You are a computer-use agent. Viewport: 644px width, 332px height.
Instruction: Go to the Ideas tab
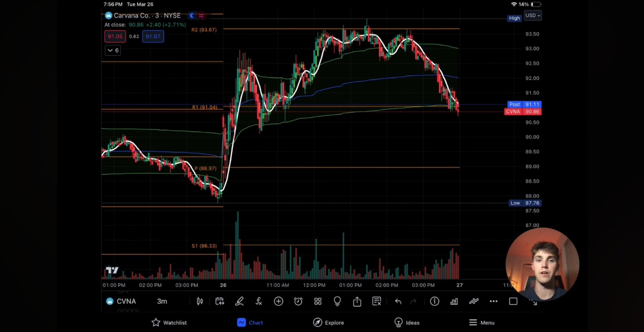pyautogui.click(x=407, y=323)
